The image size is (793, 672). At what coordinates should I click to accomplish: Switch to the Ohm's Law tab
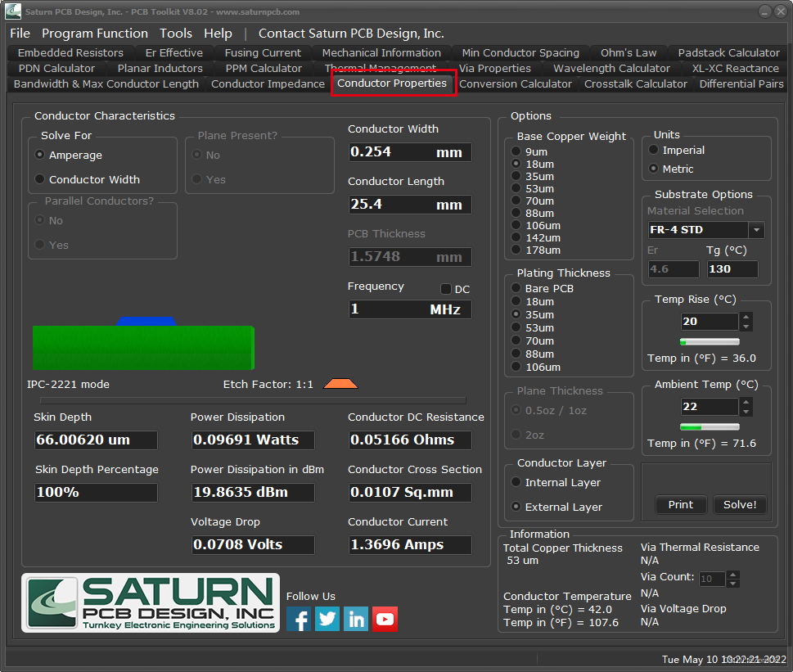tap(628, 52)
